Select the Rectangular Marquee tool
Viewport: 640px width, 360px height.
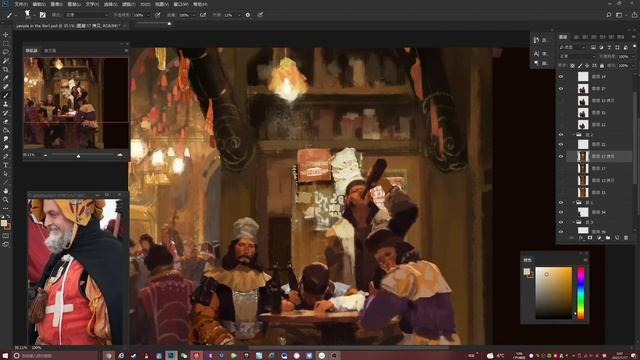pos(6,43)
